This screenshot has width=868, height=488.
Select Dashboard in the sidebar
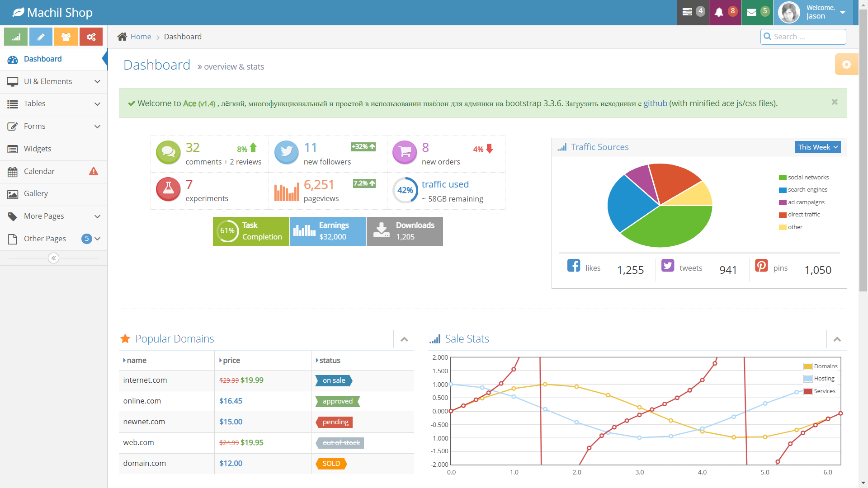pos(53,59)
